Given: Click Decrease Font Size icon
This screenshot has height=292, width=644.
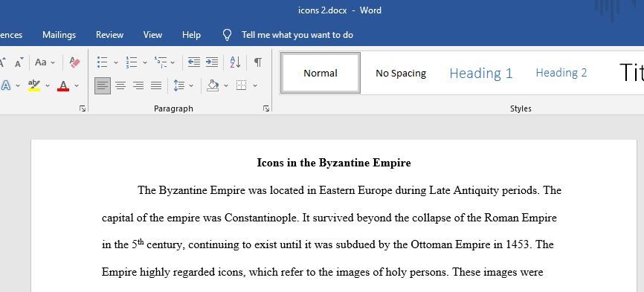Looking at the screenshot, I should click(19, 62).
